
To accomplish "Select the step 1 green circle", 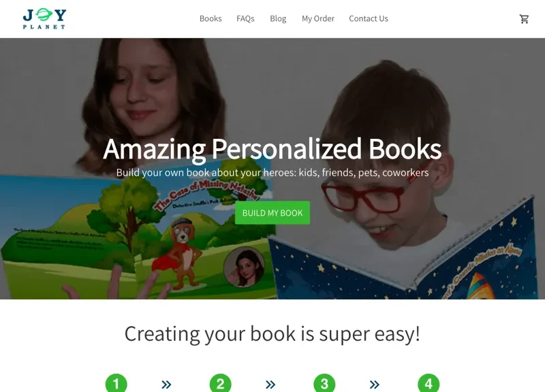I will click(x=116, y=383).
